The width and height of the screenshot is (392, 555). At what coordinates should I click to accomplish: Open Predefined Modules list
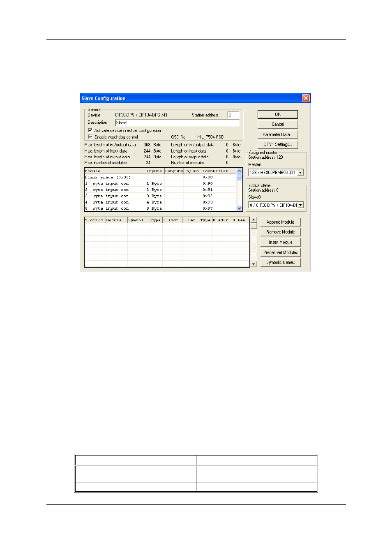pos(280,252)
